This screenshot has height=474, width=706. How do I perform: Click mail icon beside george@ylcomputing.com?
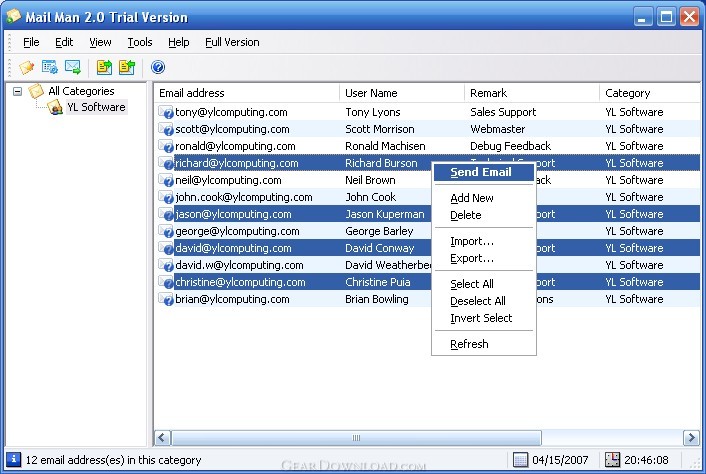[x=166, y=231]
